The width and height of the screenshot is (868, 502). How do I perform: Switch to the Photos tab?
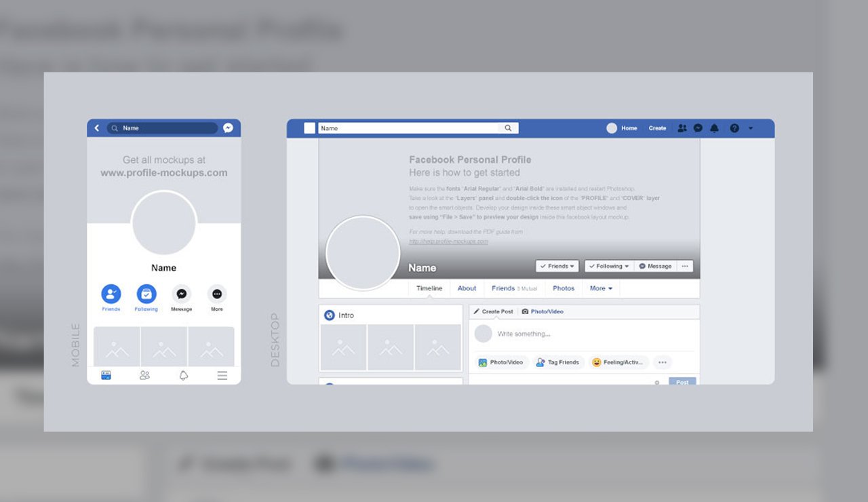click(564, 288)
